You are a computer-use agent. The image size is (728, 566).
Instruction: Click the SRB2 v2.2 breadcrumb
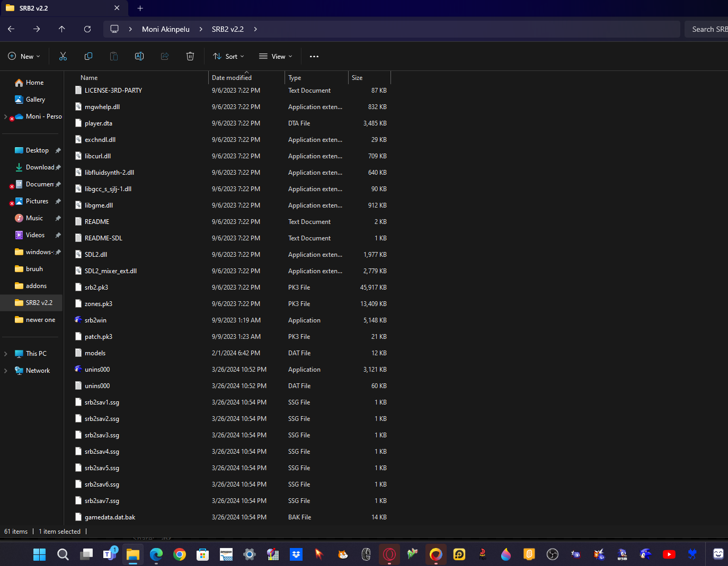pos(228,29)
